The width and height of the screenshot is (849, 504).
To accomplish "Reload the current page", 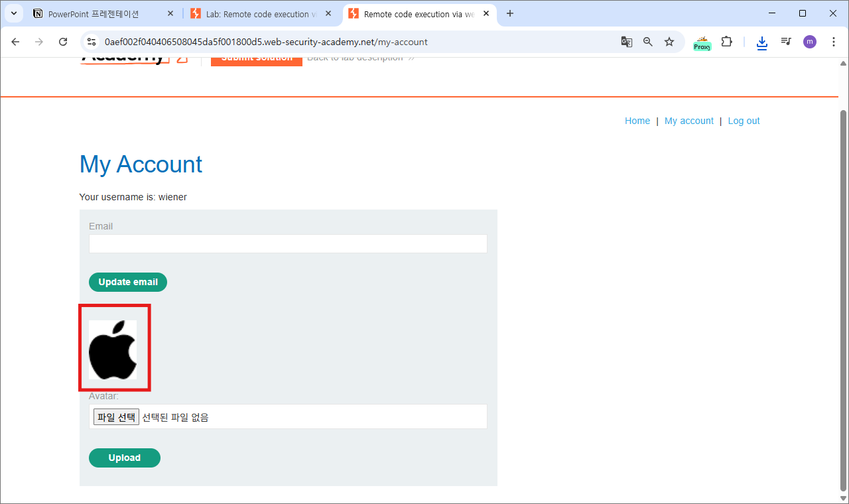I will 63,42.
